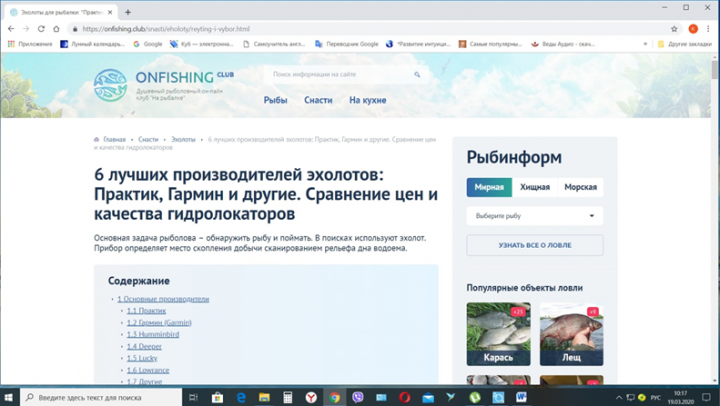Click the site search magnifier icon
The image size is (720, 406).
(x=417, y=74)
